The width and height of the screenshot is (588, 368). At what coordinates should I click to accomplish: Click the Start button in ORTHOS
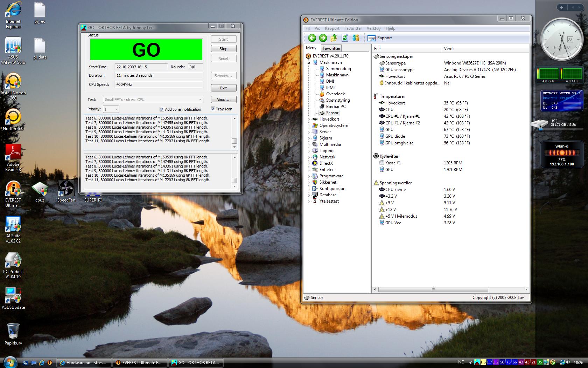[223, 39]
